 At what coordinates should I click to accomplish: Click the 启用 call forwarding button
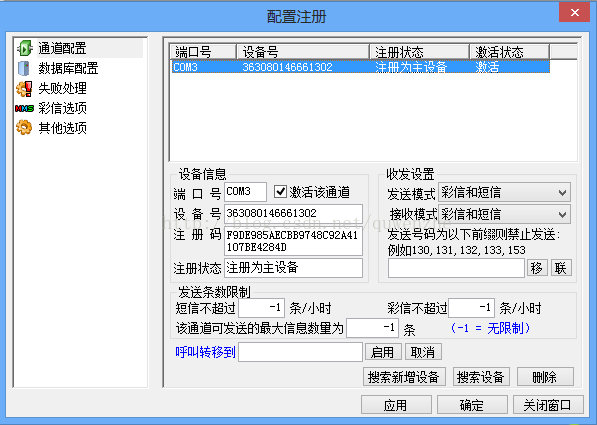(383, 352)
